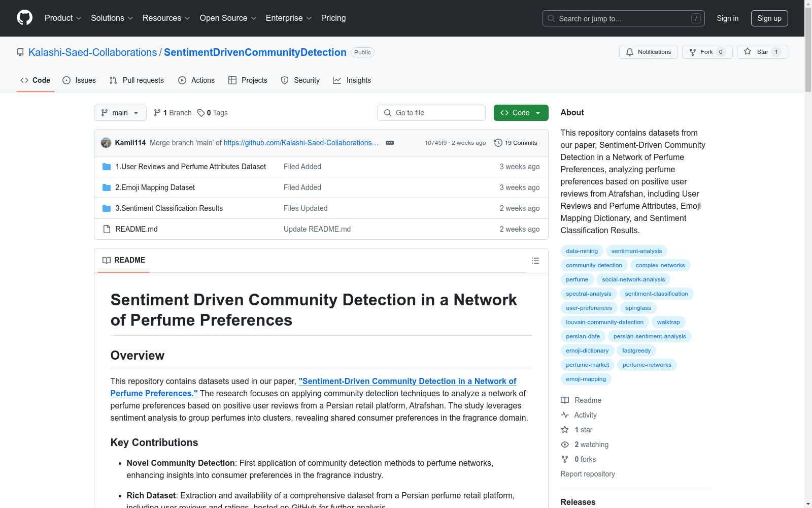View repository Activity
812x508 pixels.
point(579,415)
